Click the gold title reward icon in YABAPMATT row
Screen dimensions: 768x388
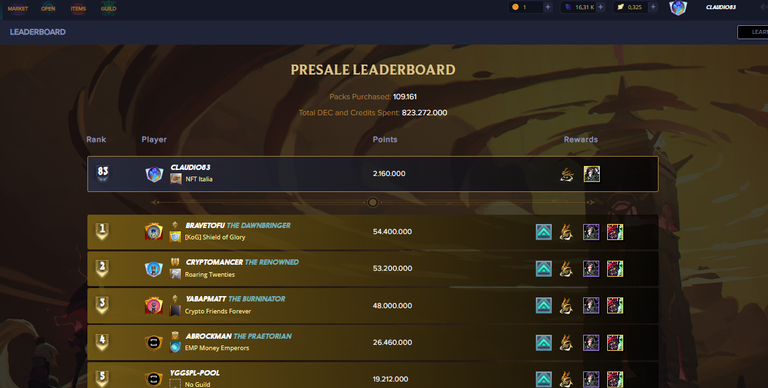[x=567, y=305]
